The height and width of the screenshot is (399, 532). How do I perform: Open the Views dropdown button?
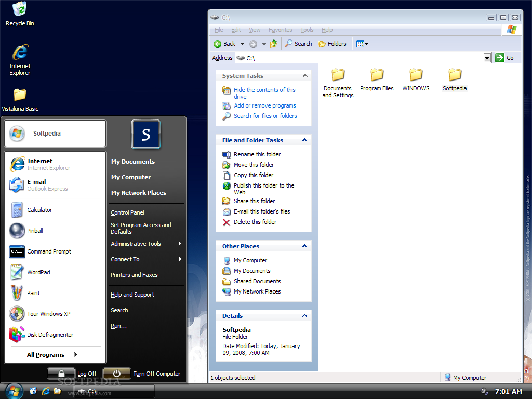point(362,44)
